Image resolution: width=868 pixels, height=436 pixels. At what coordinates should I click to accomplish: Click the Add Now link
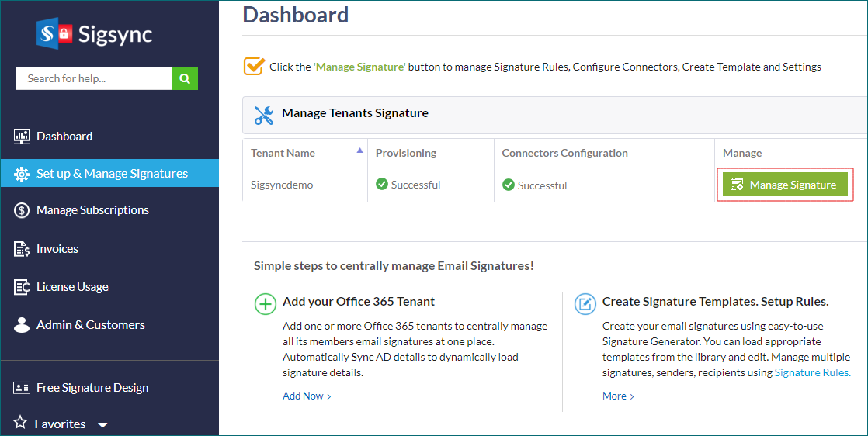click(x=307, y=396)
